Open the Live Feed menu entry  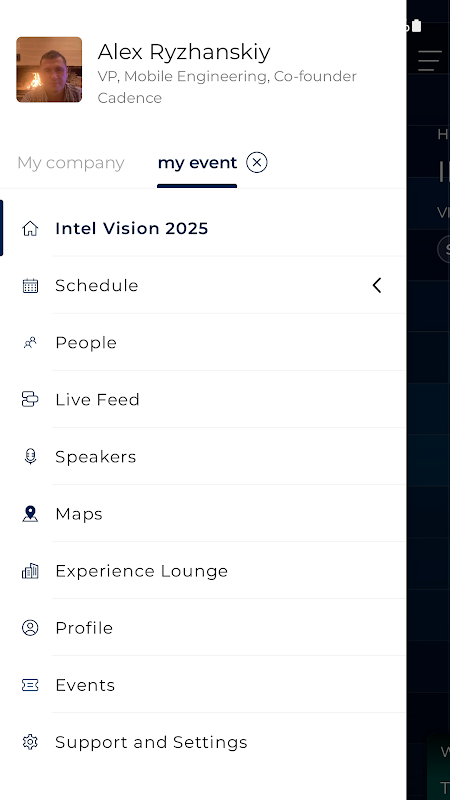(204, 399)
